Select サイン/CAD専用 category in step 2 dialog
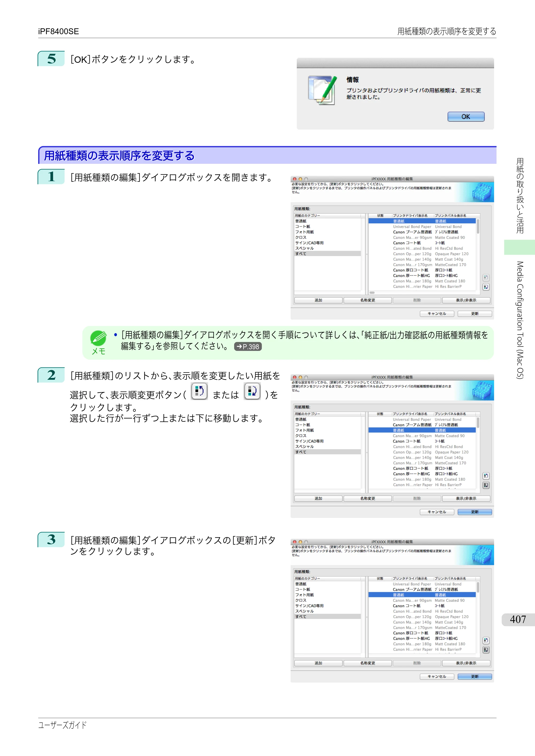Viewport: 535px width, 756px height. [x=328, y=441]
